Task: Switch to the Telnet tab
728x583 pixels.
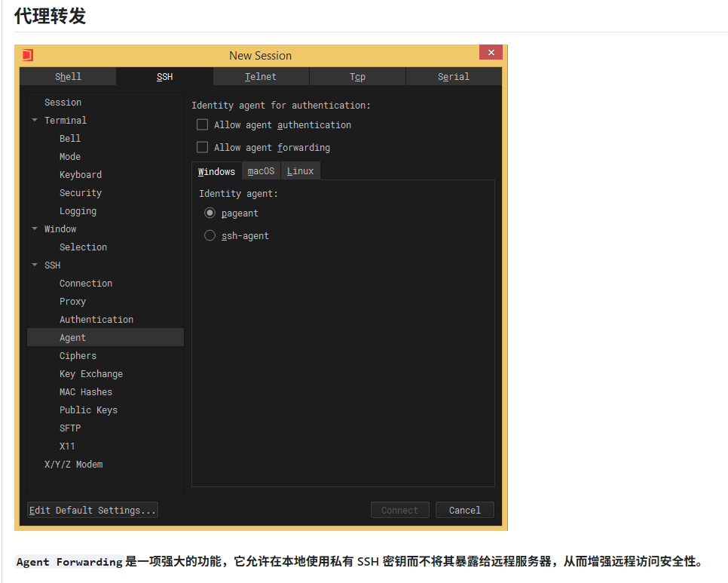Action: tap(261, 77)
